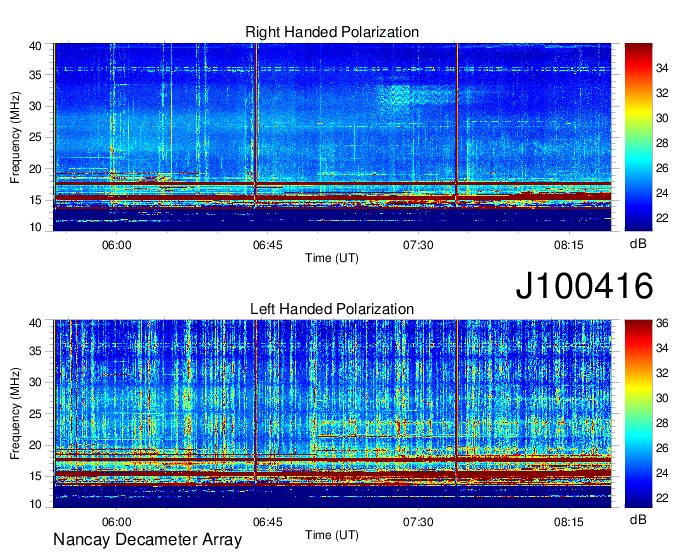Click the bottom color bar scale
The image size is (680, 552).
coord(638,414)
